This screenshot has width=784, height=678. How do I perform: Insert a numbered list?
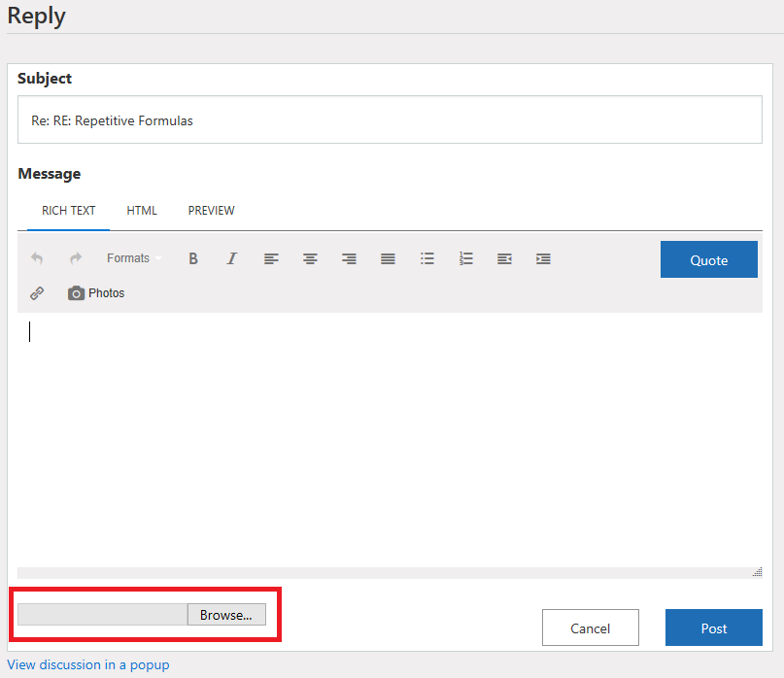[466, 258]
